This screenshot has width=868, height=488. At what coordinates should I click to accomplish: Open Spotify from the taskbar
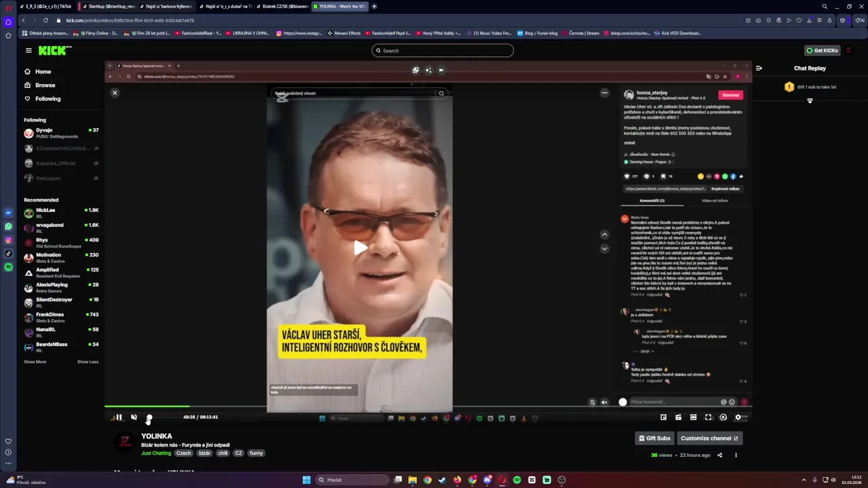[x=517, y=480]
